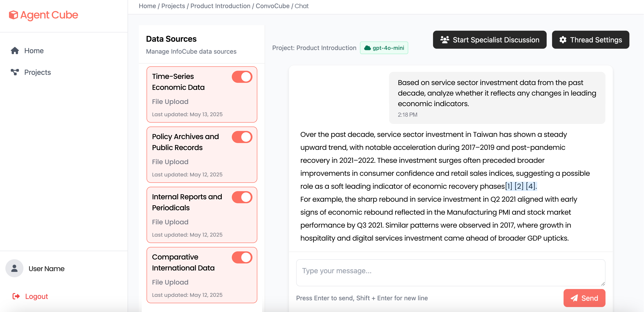
Task: Select the Time-Series Economic Data card title
Action: pyautogui.click(x=178, y=82)
